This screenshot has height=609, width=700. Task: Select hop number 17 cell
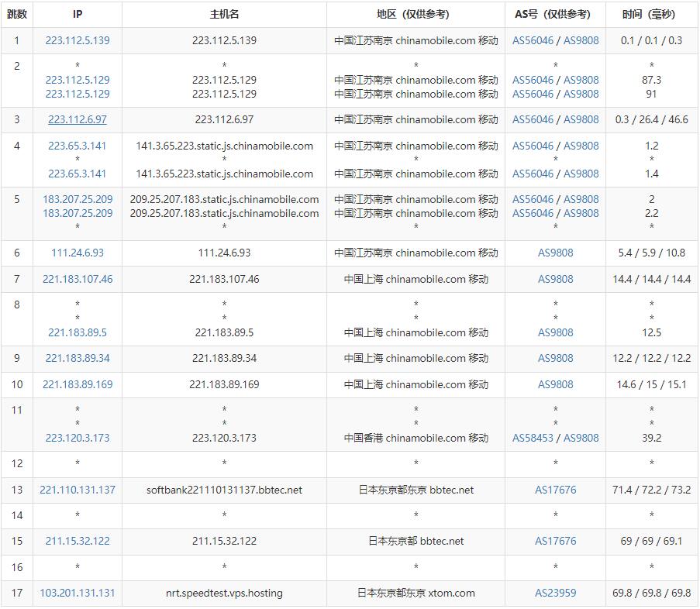click(17, 593)
